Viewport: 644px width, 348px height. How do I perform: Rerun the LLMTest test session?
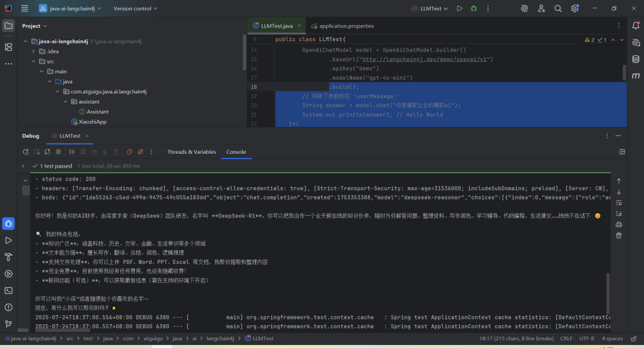click(26, 151)
